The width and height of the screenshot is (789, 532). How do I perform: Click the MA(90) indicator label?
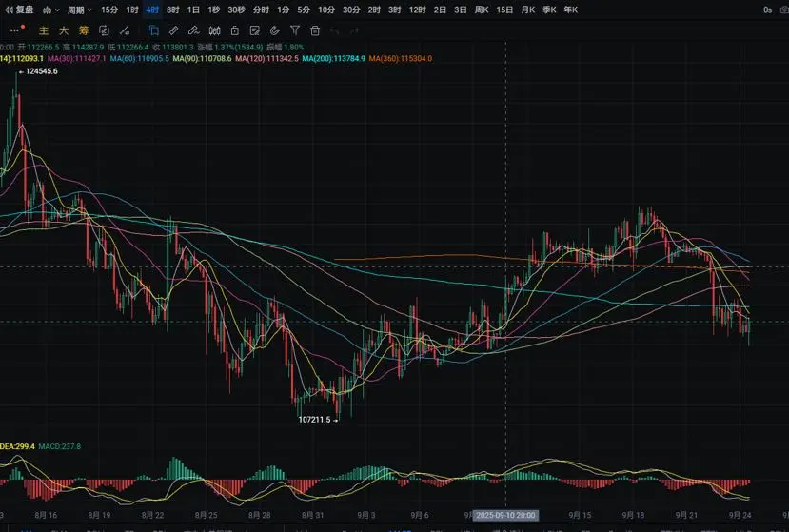click(x=203, y=59)
